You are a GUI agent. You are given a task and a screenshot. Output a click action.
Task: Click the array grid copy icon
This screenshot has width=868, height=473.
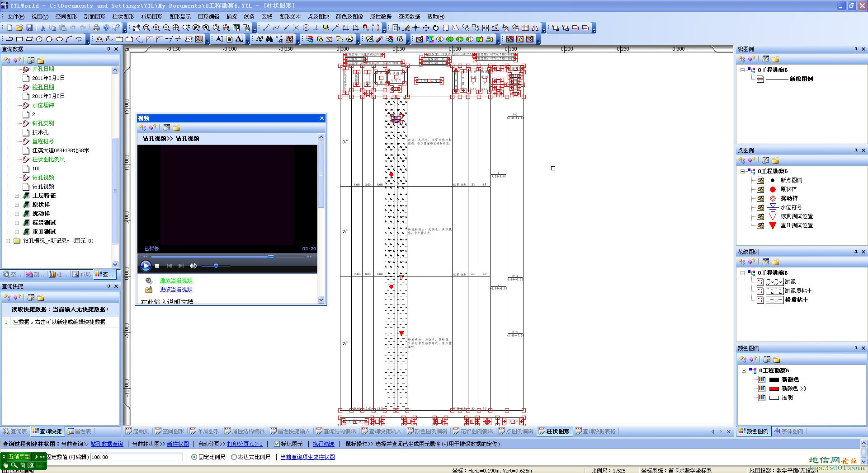click(x=486, y=28)
